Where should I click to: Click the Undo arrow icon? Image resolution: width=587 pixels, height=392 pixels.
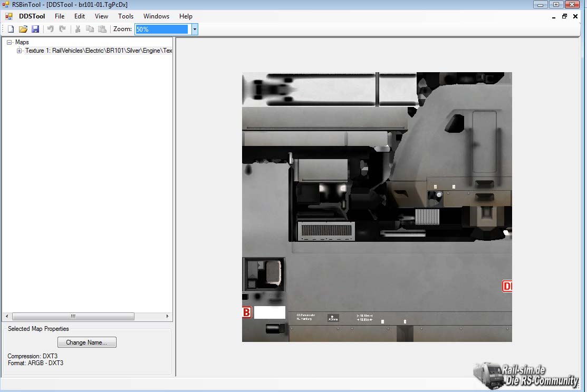(51, 30)
